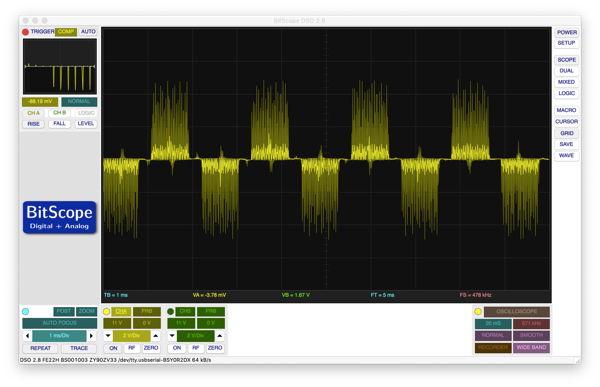Click the CURSOR button

[x=566, y=121]
